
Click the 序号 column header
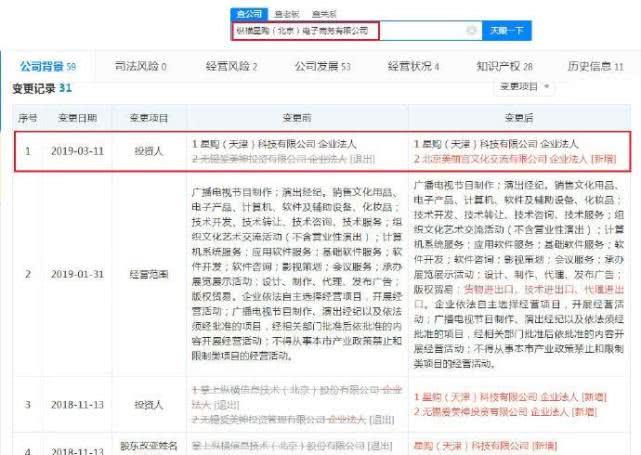28,118
